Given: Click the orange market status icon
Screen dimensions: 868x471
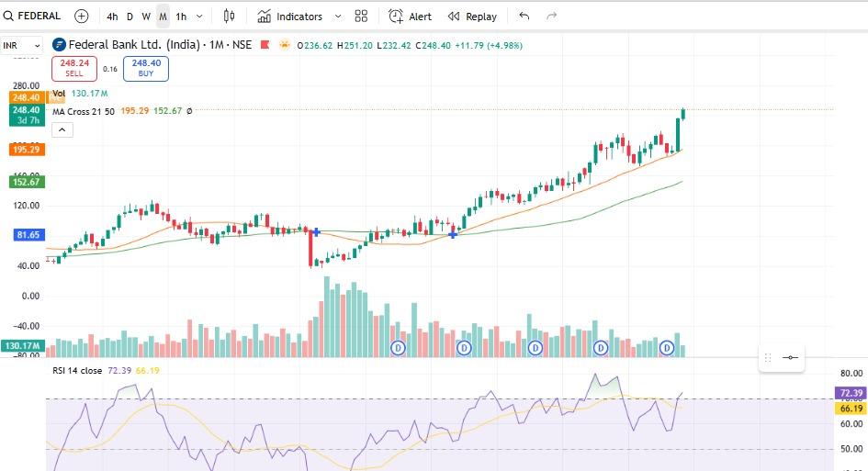Looking at the screenshot, I should [285, 45].
